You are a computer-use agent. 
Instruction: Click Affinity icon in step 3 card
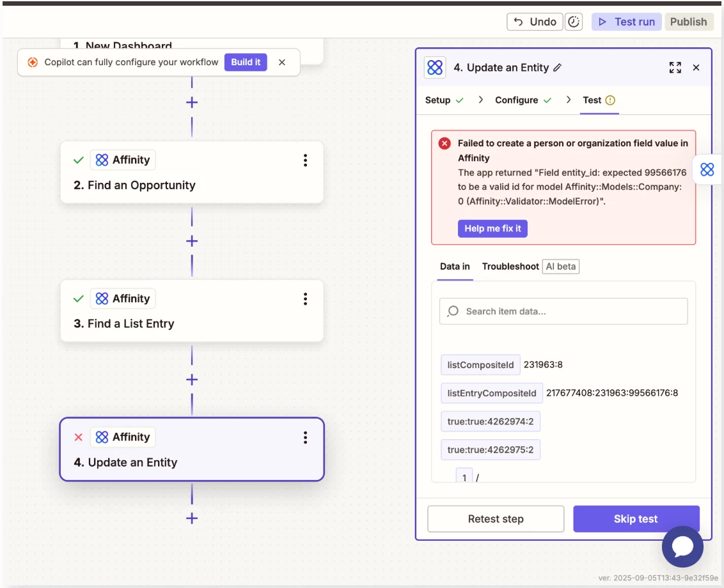pyautogui.click(x=102, y=298)
